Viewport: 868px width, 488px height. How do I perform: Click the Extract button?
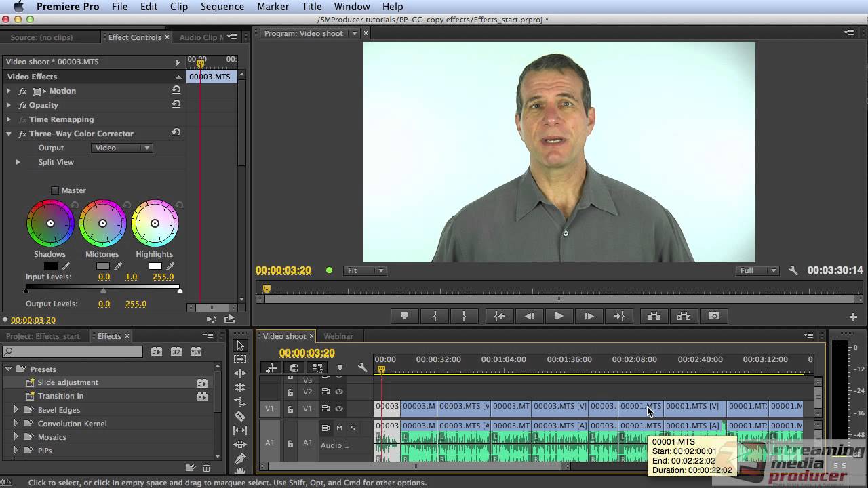click(x=684, y=316)
